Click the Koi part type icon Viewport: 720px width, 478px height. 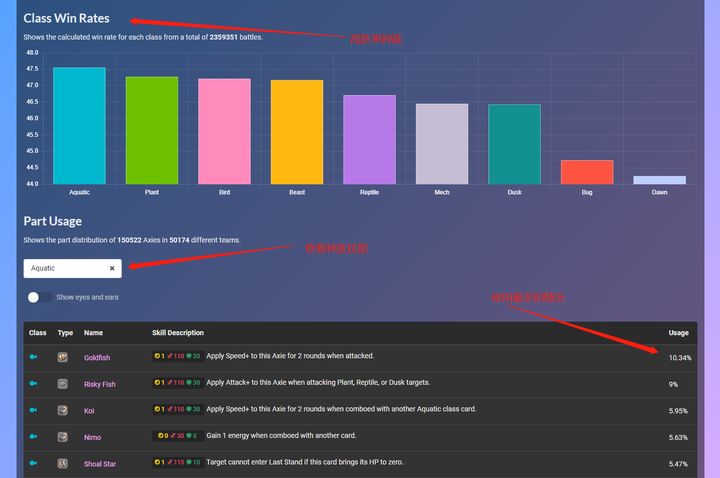63,410
